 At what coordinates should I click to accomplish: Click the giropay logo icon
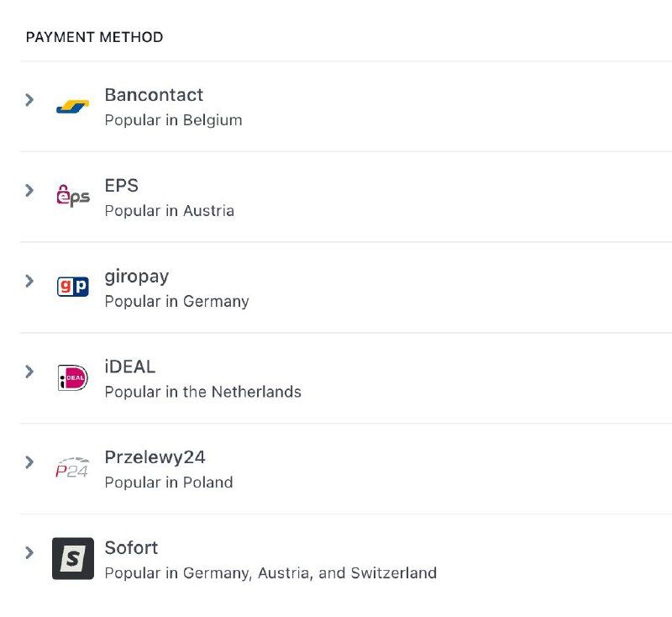[x=72, y=287]
